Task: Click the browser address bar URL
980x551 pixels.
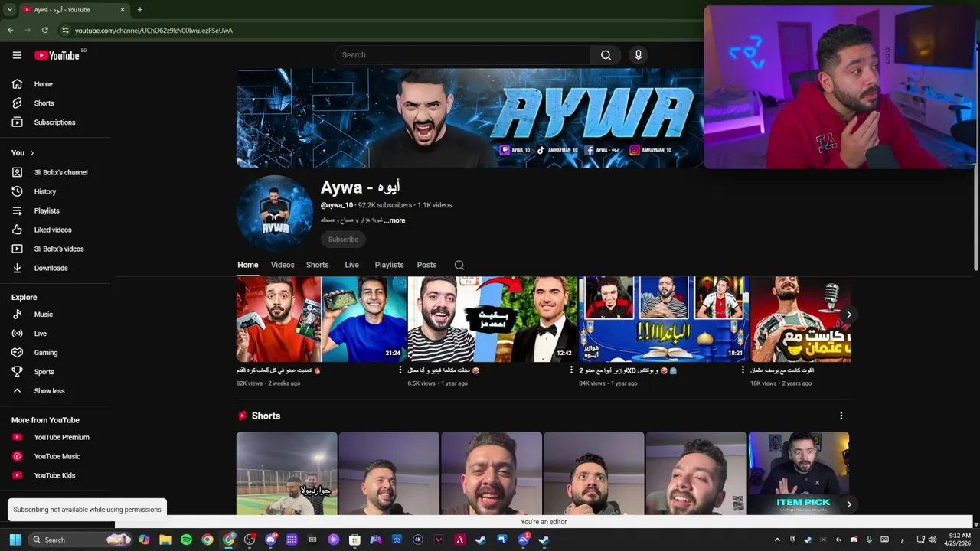Action: tap(153, 31)
